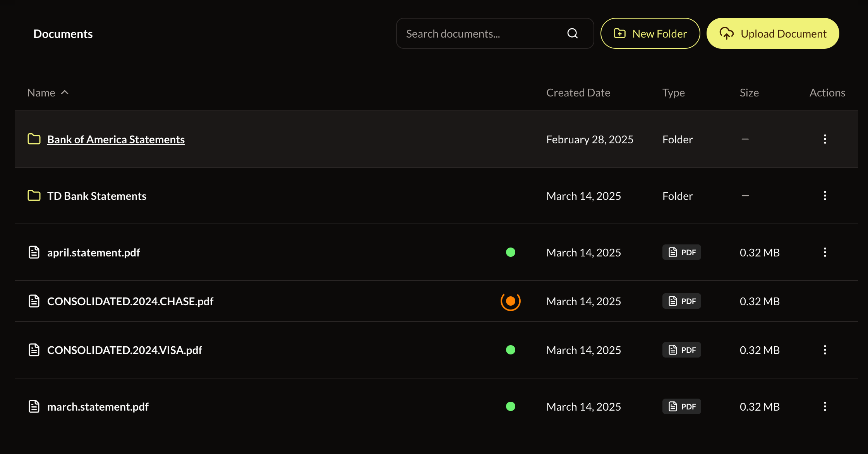This screenshot has width=868, height=454.
Task: Open three-dot menu for april.statement.pdf
Action: [825, 252]
